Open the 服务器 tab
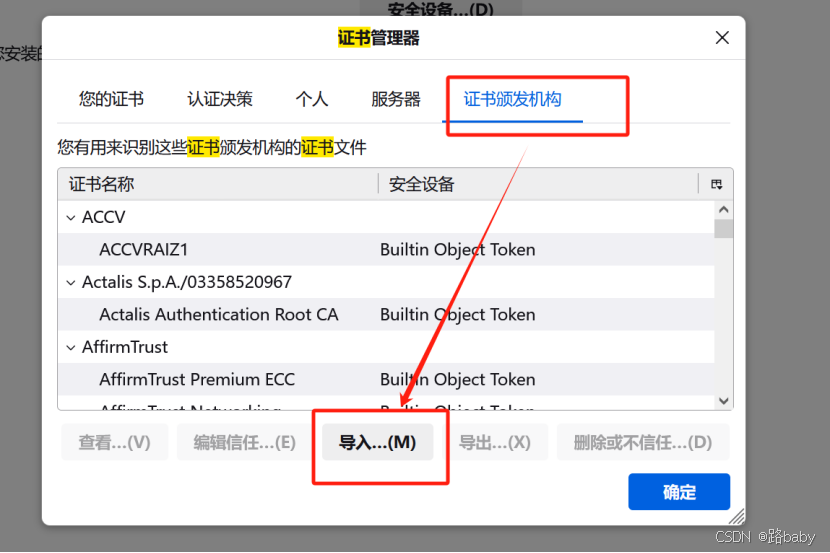 [396, 99]
